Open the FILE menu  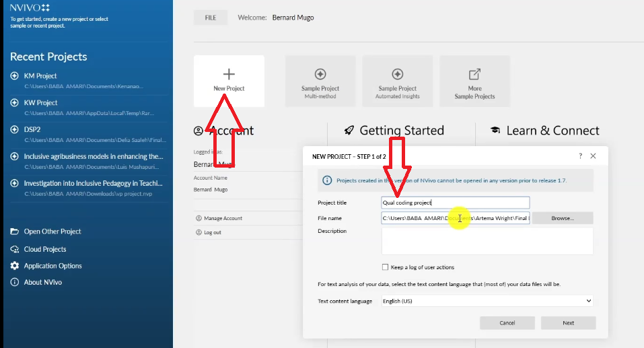(210, 18)
